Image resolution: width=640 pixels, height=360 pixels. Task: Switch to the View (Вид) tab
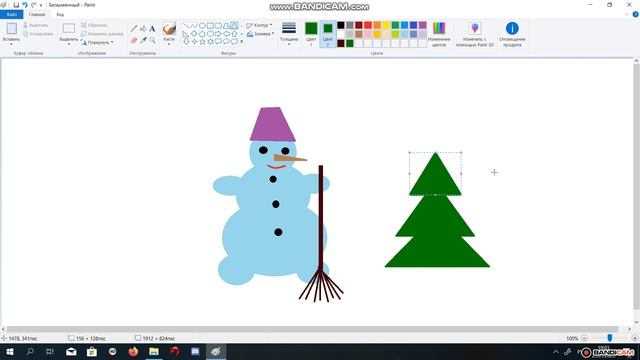click(x=60, y=14)
